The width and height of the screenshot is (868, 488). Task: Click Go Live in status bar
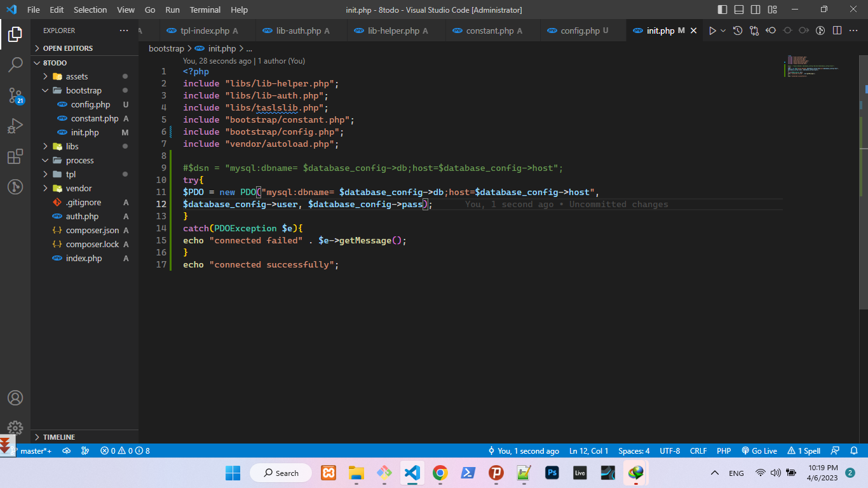(x=759, y=451)
